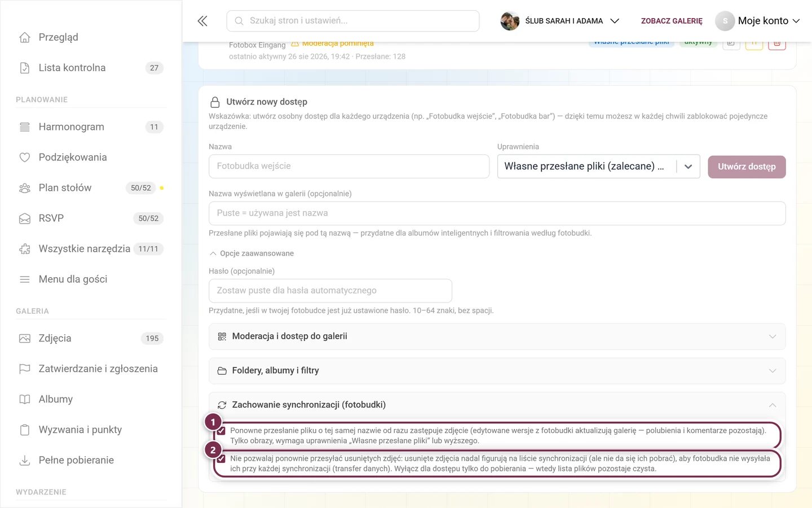The height and width of the screenshot is (508, 812).
Task: Click the search magnifier icon
Action: (239, 21)
